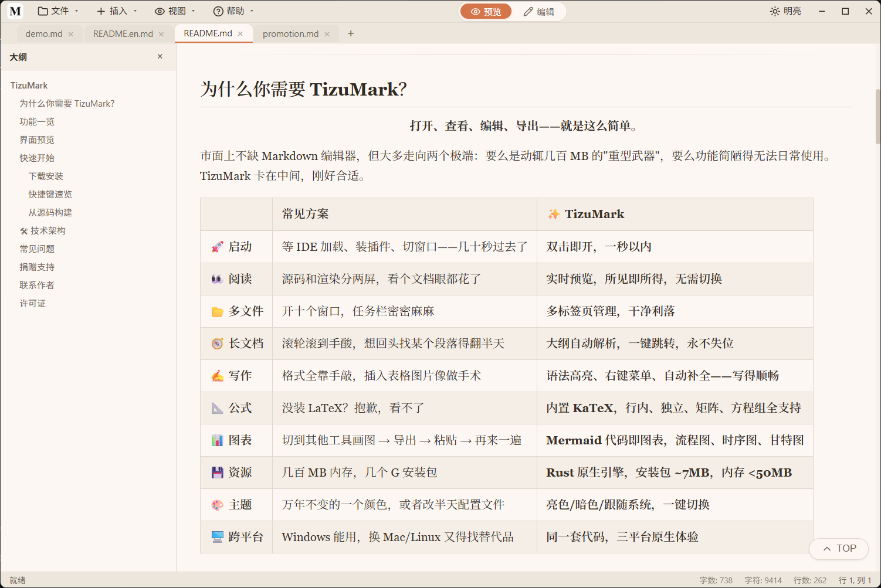Click the writing hand icon beside 写作
Viewport: 881px width, 588px height.
pos(218,376)
